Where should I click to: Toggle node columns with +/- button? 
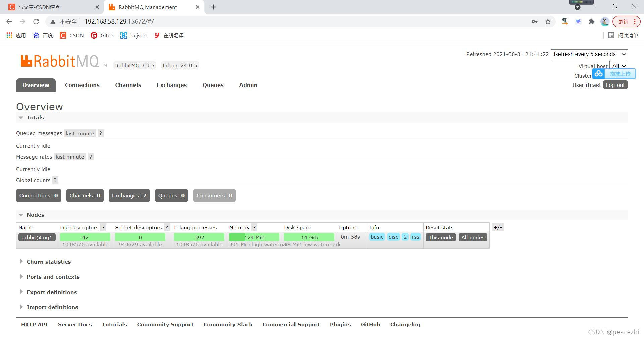tap(498, 227)
